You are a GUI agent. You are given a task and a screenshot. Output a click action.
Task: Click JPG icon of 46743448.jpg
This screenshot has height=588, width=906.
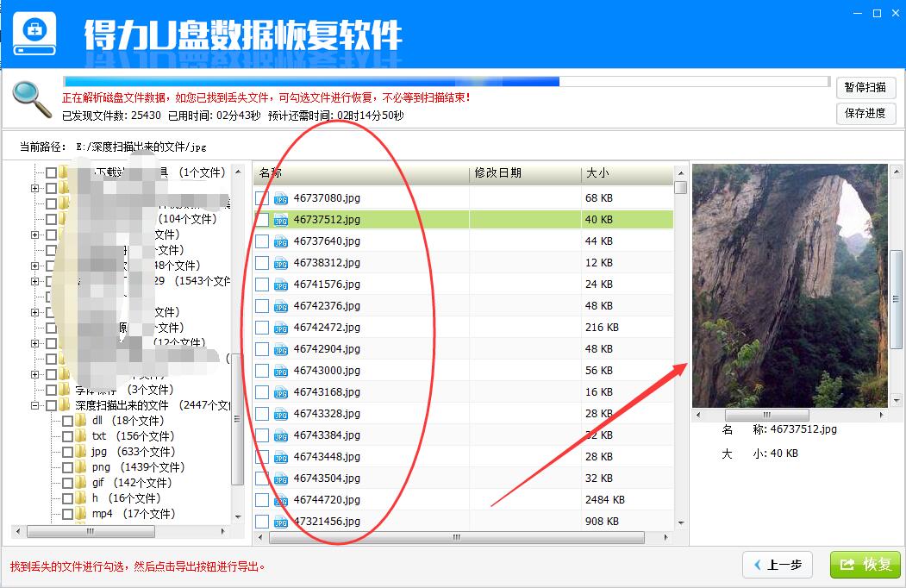tap(281, 457)
